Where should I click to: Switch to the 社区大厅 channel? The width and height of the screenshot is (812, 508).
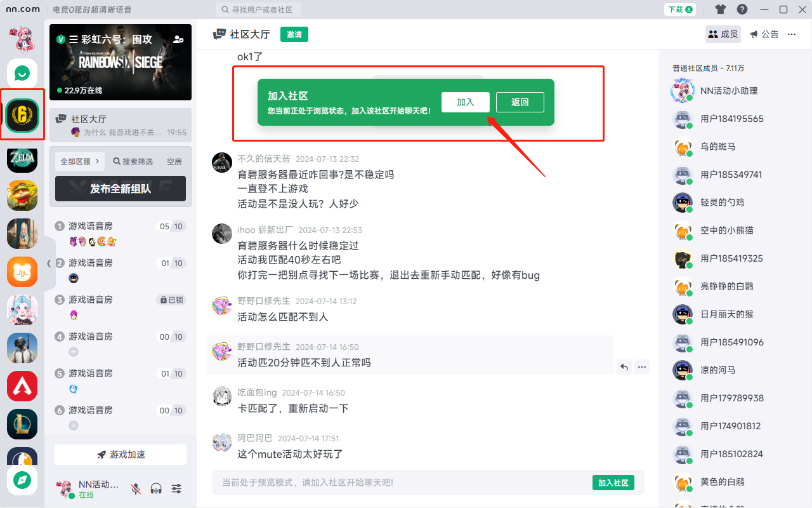pyautogui.click(x=121, y=118)
